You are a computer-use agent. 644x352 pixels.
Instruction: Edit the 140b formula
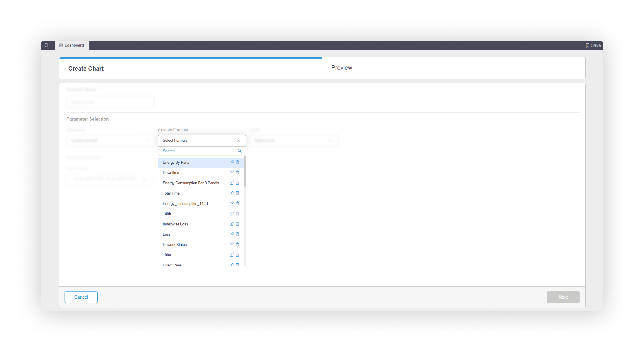coord(232,214)
